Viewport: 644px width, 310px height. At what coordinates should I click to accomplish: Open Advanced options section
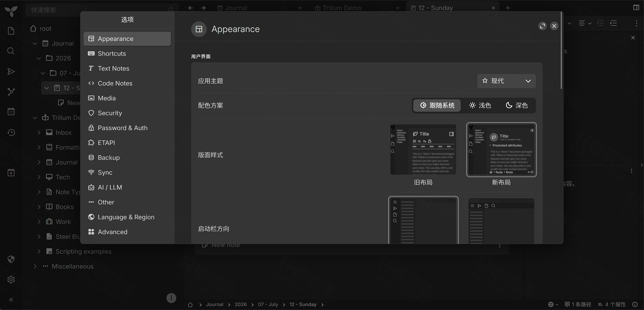tap(127, 232)
